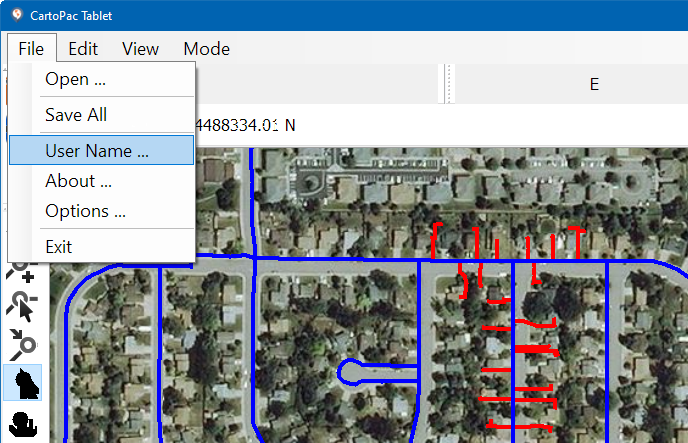Select the pan hand tool
The height and width of the screenshot is (443, 688).
[x=23, y=423]
